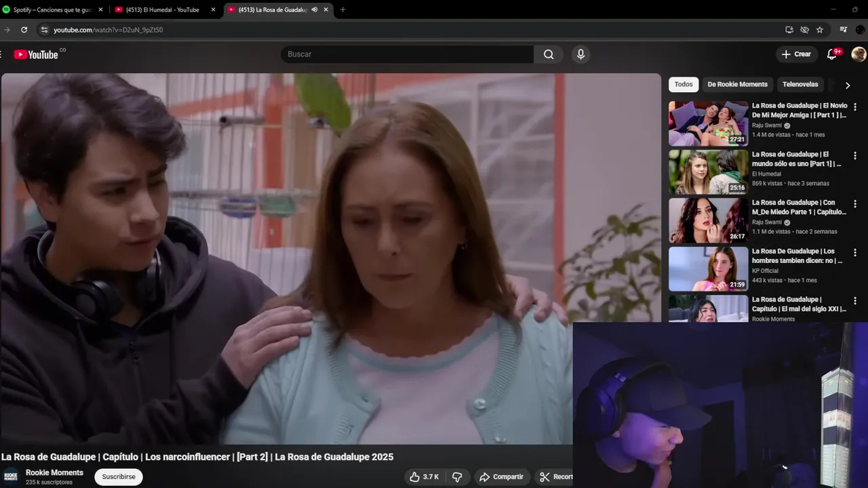
Task: Click the playing video to pause it
Action: tap(331, 258)
